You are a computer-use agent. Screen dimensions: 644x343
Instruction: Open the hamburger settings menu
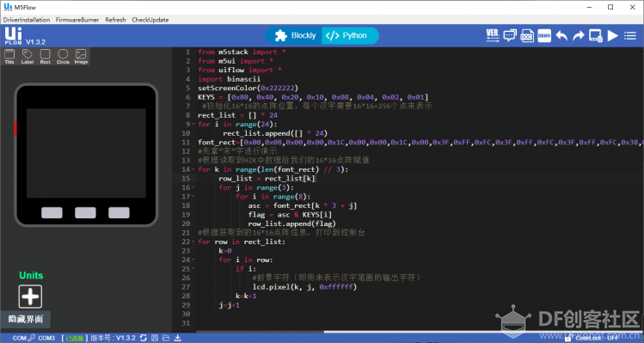(x=630, y=36)
